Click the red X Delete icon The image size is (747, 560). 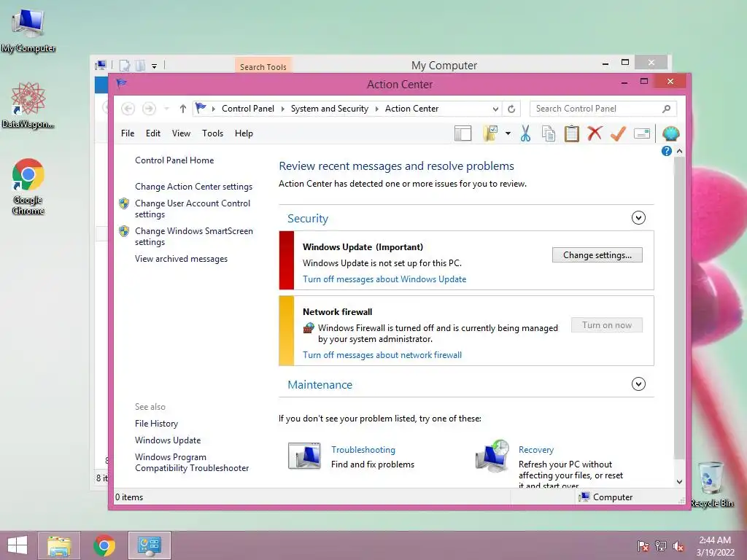click(x=595, y=133)
